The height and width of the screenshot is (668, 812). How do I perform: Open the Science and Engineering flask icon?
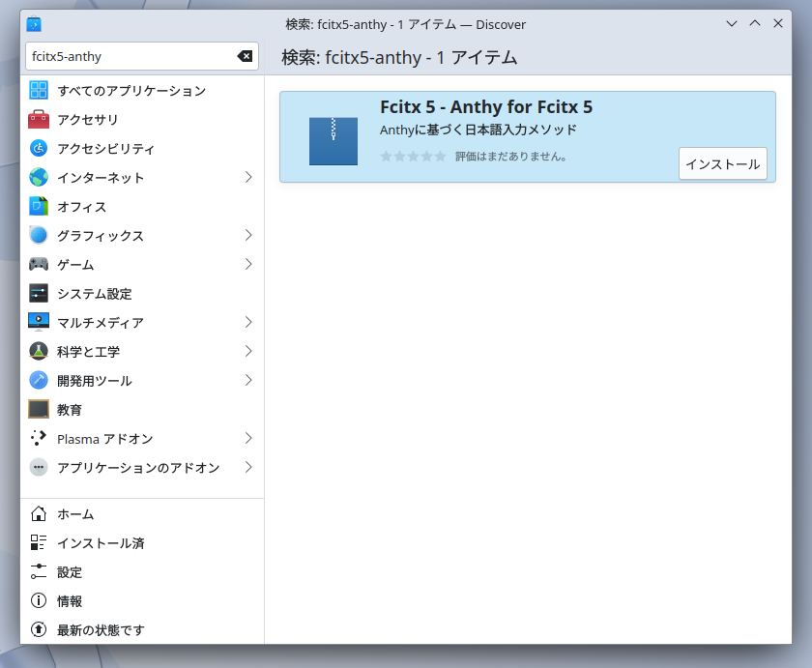point(39,352)
